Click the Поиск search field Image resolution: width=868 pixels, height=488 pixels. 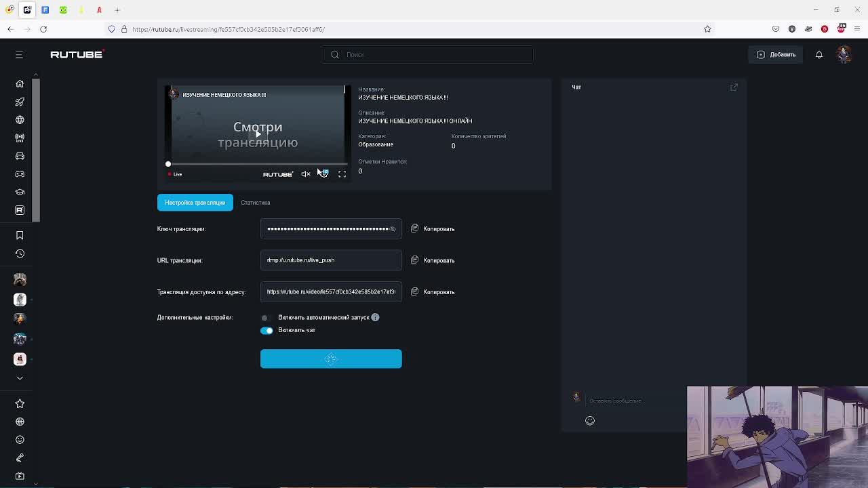(x=427, y=54)
